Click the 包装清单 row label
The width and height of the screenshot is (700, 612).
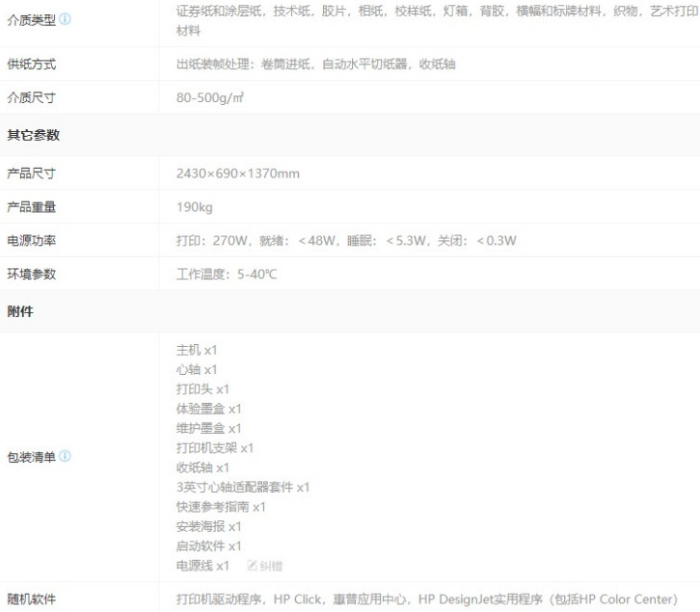[x=31, y=457]
